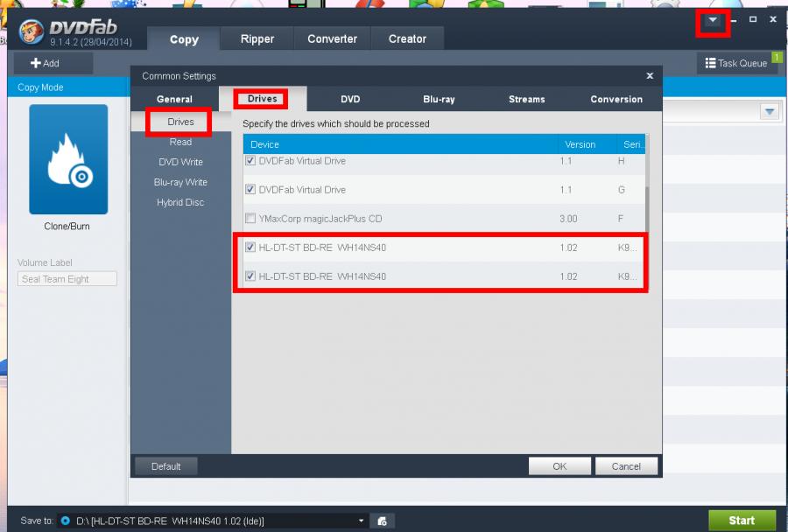Select DVD Write in the sidebar

coord(180,162)
